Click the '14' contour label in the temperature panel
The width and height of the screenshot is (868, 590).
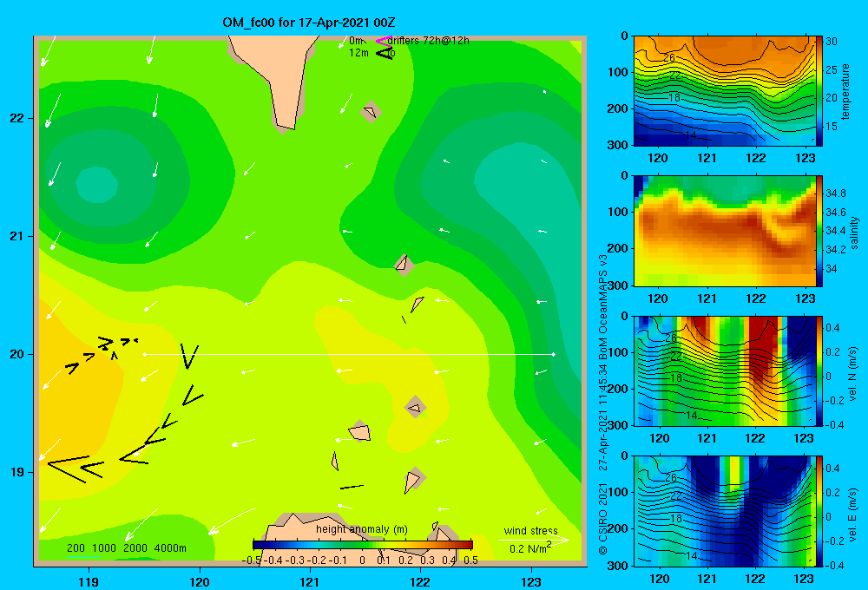pos(690,135)
